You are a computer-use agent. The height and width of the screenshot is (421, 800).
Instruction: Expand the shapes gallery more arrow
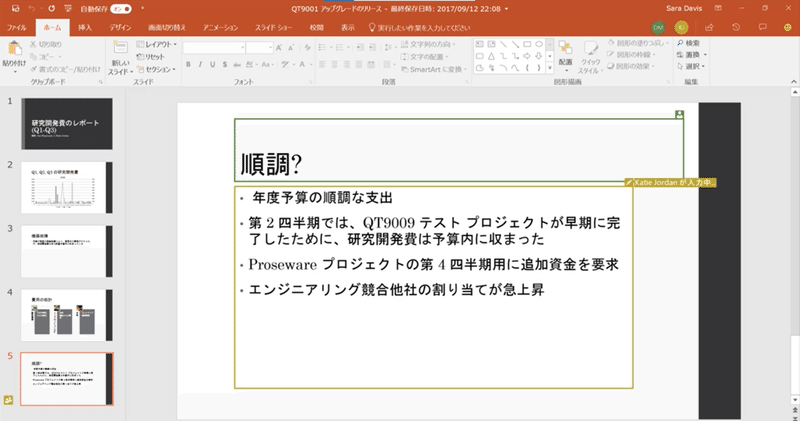tap(549, 68)
